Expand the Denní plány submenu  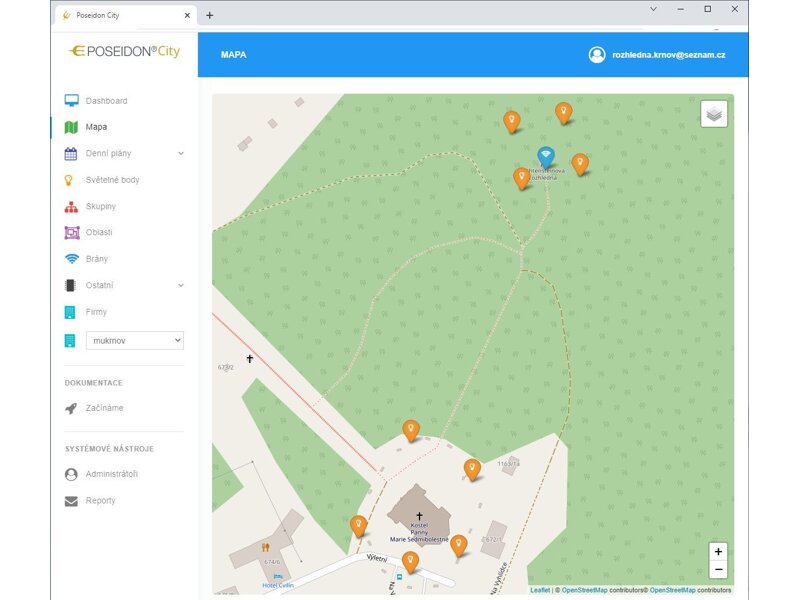pyautogui.click(x=181, y=154)
